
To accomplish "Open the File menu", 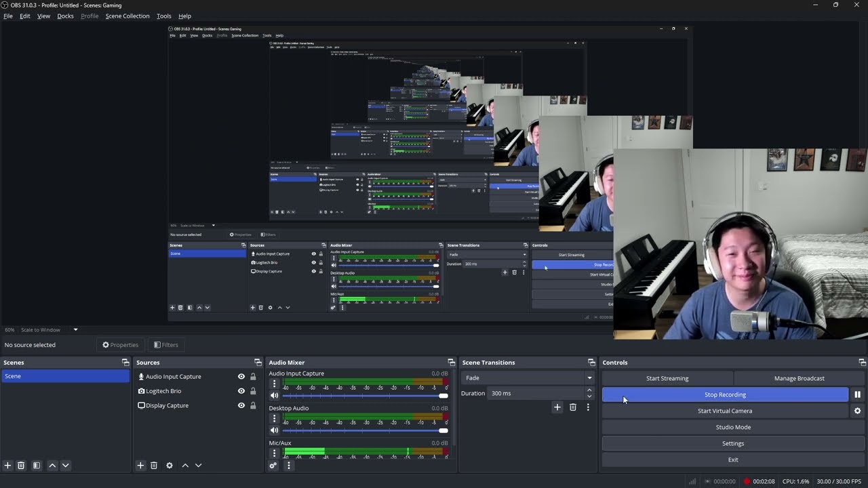I will tap(8, 16).
